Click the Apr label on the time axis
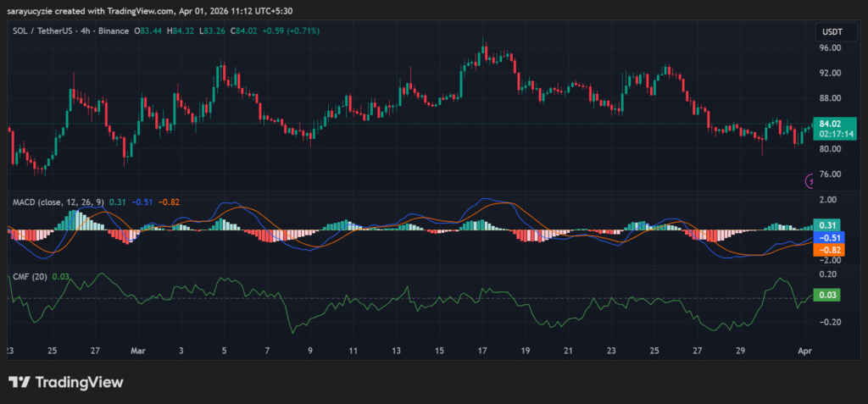Image resolution: width=868 pixels, height=404 pixels. pos(805,349)
